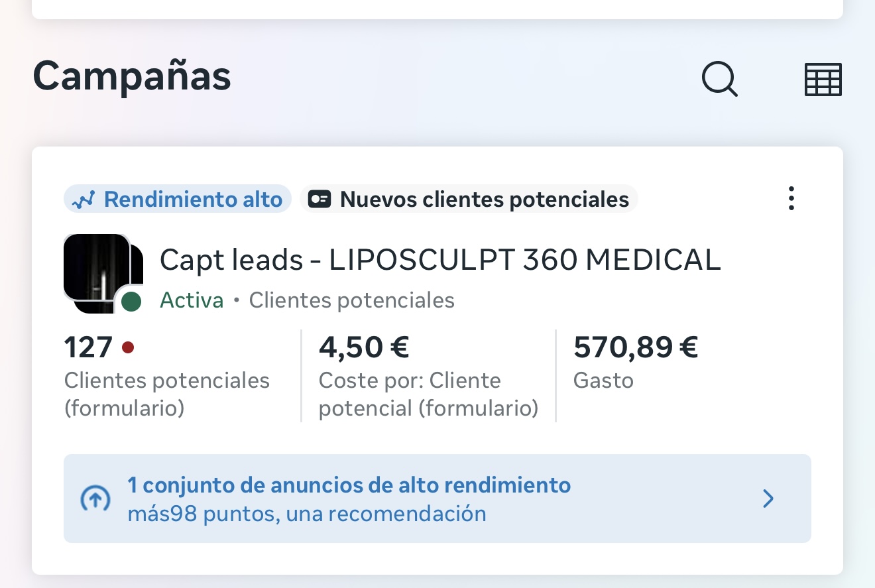Click the Activa status label
Screen dimensions: 875x588
192,300
